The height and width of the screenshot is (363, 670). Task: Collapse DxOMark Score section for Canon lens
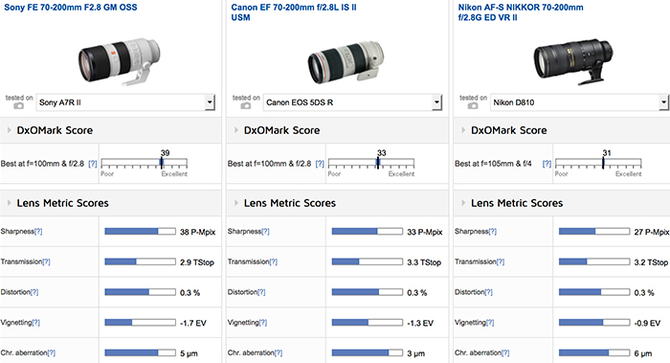pos(236,130)
